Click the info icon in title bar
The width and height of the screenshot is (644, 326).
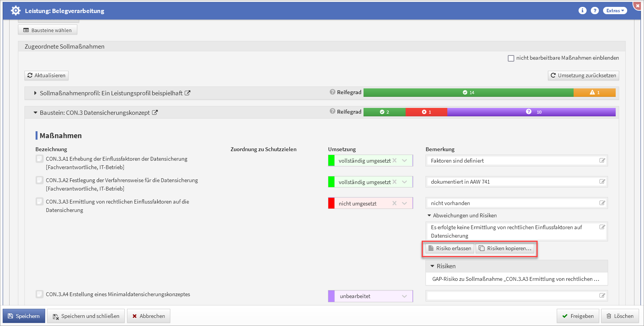click(x=582, y=11)
